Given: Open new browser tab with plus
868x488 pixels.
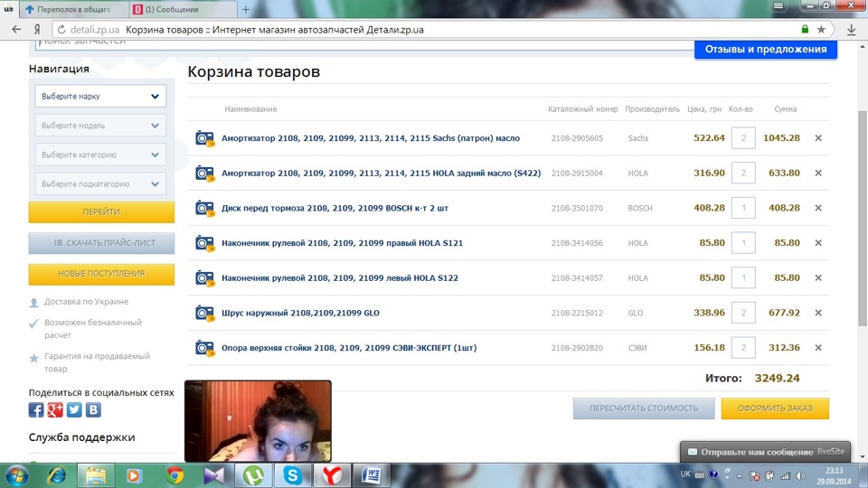Looking at the screenshot, I should point(246,9).
